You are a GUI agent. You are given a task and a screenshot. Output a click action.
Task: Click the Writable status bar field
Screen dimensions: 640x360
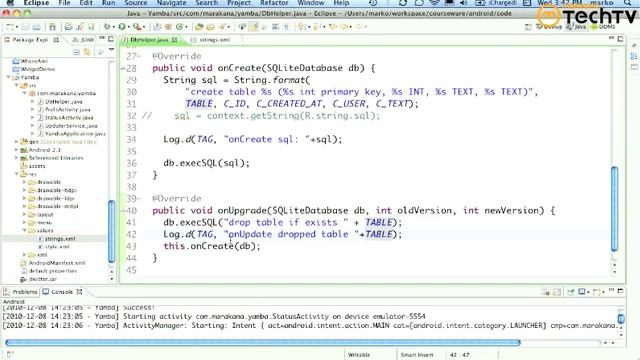point(359,355)
